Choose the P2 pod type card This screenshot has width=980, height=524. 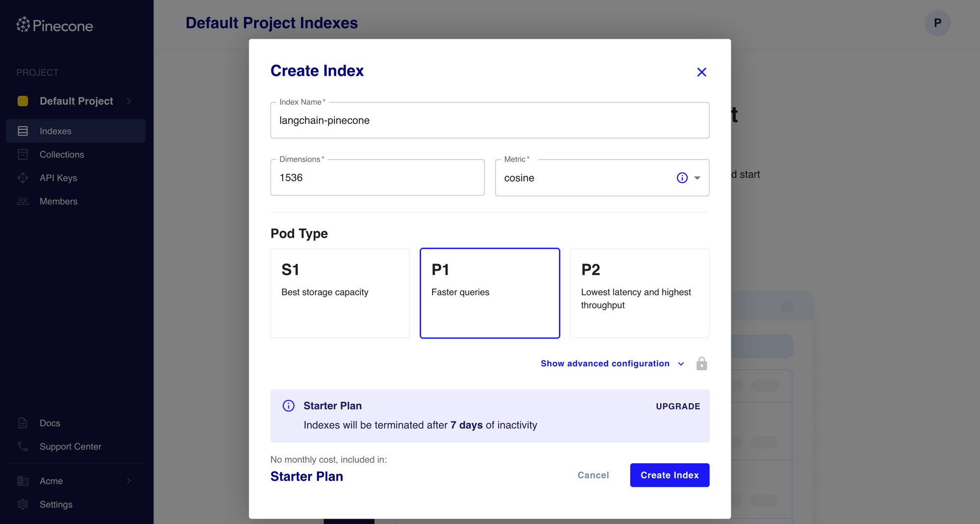coord(639,293)
